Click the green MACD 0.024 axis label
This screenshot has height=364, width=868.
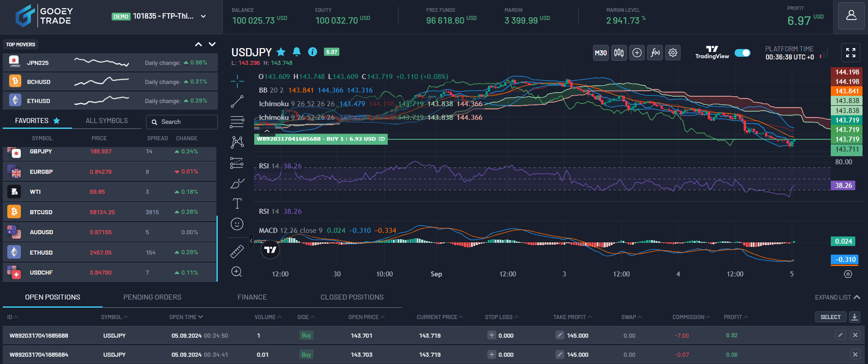843,241
